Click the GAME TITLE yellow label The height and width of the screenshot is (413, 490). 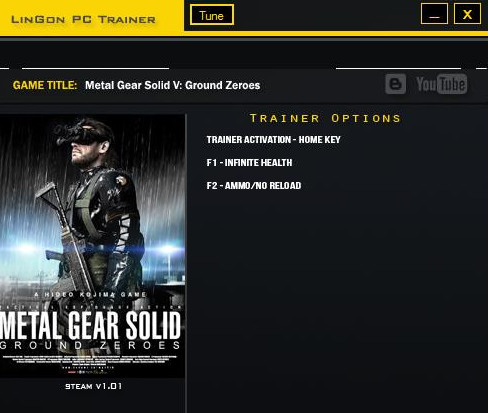point(45,85)
